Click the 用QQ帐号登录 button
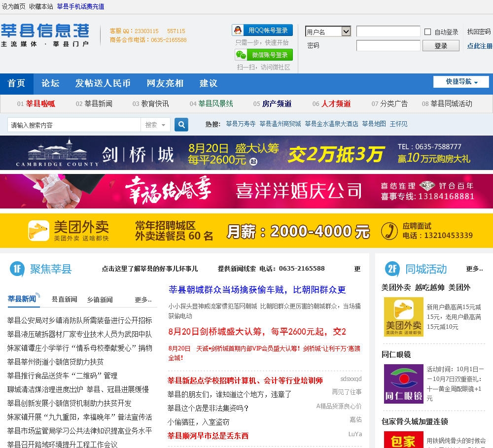 (x=262, y=30)
